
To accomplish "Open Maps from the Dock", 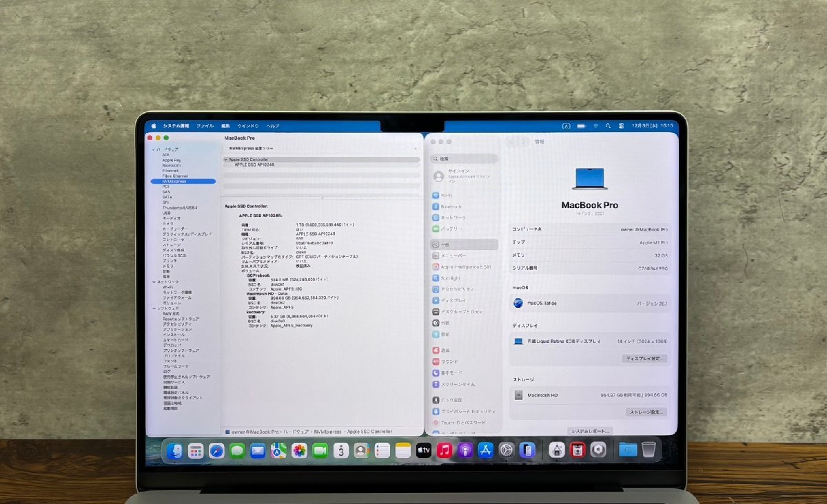I will click(278, 450).
